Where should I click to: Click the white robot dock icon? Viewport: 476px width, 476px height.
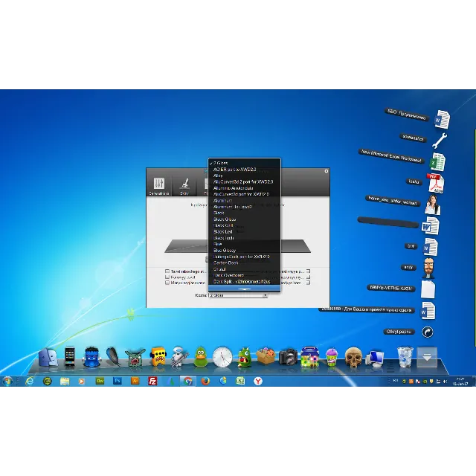[x=179, y=357]
